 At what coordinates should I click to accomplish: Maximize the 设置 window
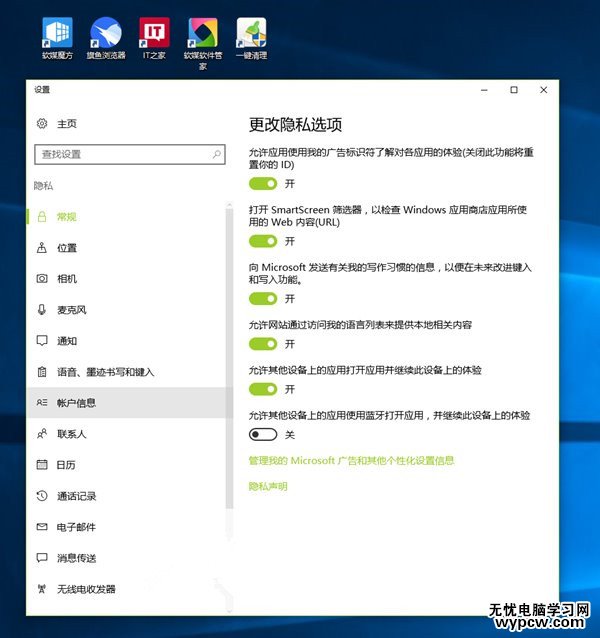514,90
